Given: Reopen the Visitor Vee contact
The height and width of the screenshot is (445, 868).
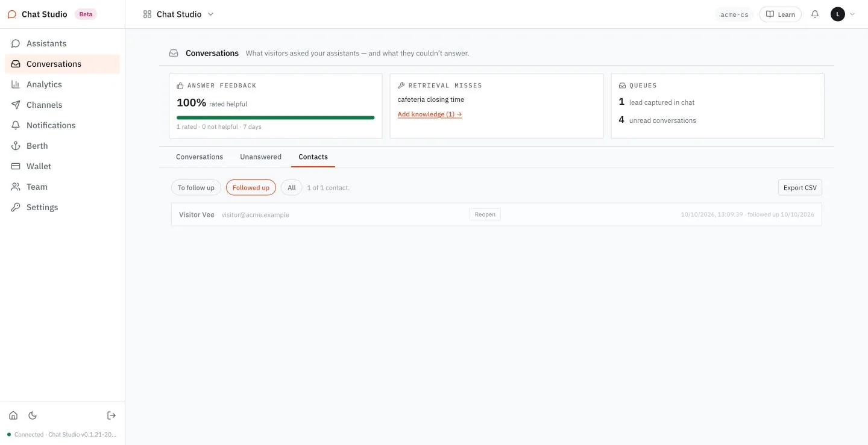Looking at the screenshot, I should (485, 214).
